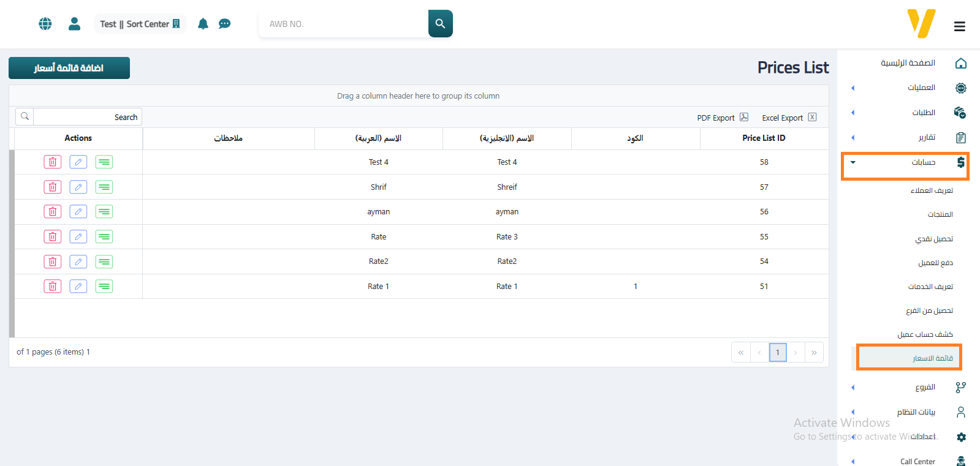Sort by ملاحظات column header
Image resolution: width=980 pixels, height=466 pixels.
pos(229,138)
